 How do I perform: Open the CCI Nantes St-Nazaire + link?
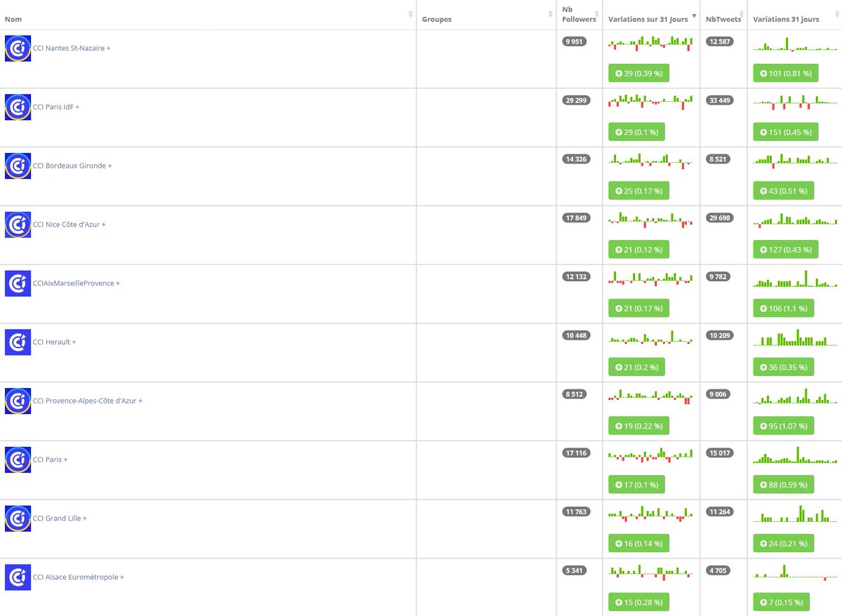coord(72,48)
